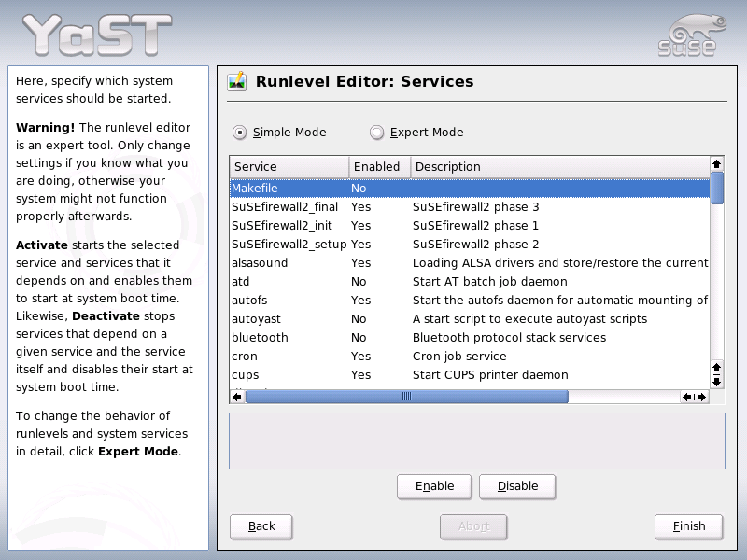Viewport: 747px width, 560px height.
Task: Click description 'A start script to execute autoyast scripts'
Action: pyautogui.click(x=529, y=318)
